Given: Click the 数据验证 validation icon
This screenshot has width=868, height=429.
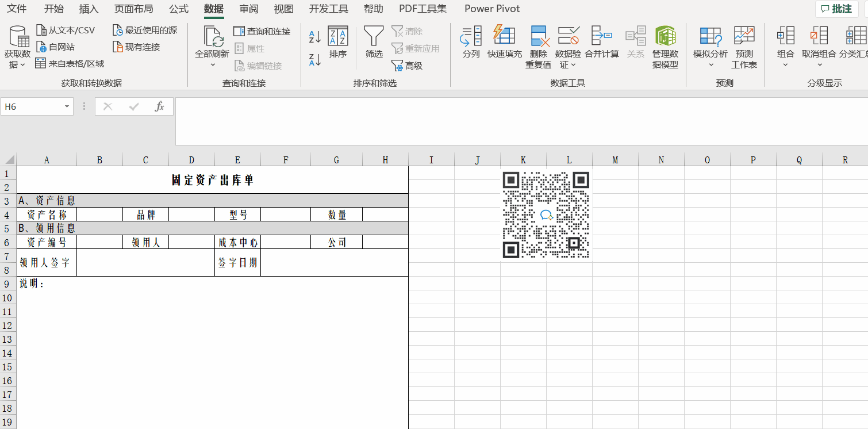Looking at the screenshot, I should click(x=569, y=36).
